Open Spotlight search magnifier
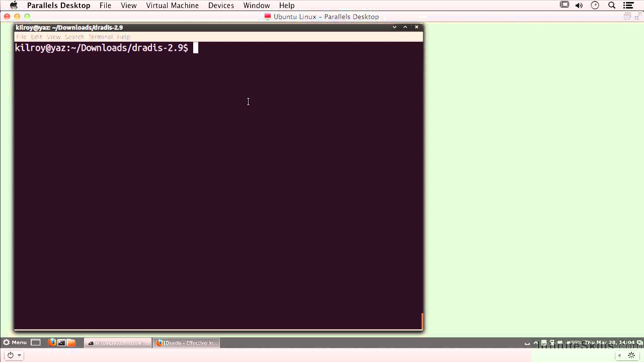This screenshot has height=362, width=644. 612,6
